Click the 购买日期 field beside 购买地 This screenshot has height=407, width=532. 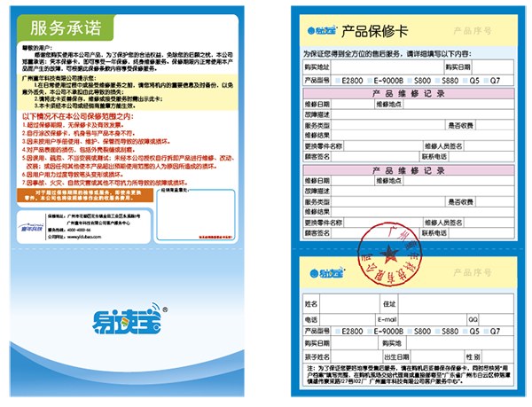pos(354,343)
